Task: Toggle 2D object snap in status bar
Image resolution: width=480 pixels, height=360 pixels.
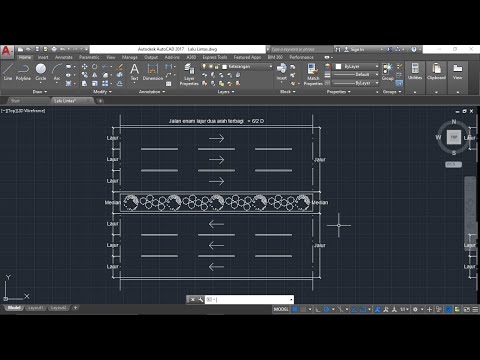Action: point(363,309)
